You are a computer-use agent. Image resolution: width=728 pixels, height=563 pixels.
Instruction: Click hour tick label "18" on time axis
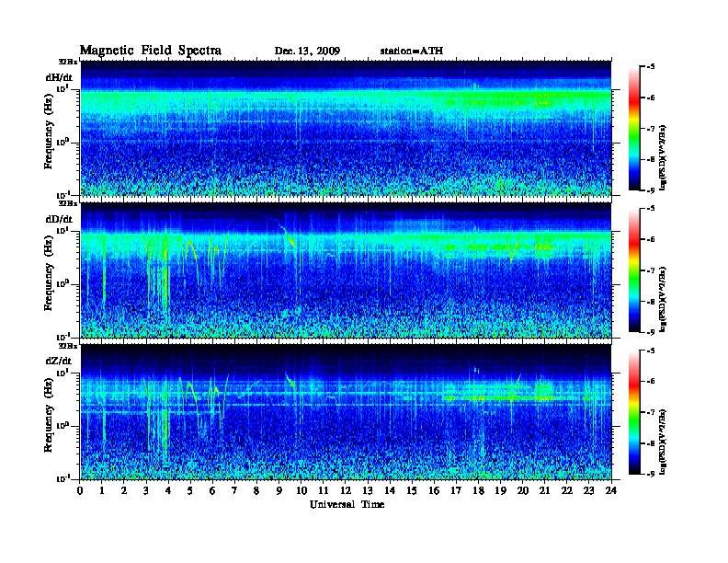coord(478,491)
